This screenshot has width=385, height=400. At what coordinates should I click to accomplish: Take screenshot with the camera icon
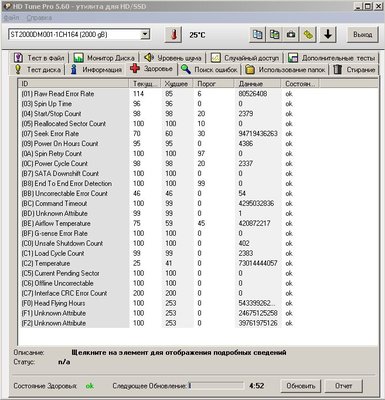[x=291, y=35]
